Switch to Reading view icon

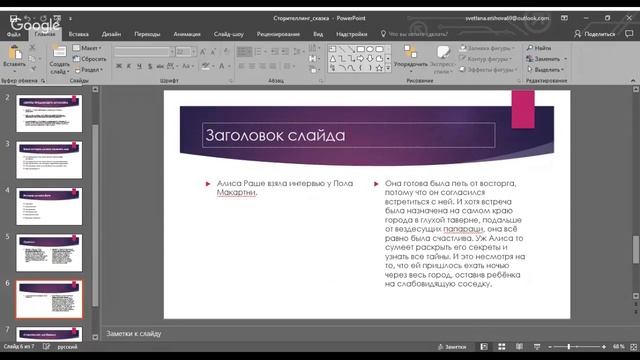point(519,347)
